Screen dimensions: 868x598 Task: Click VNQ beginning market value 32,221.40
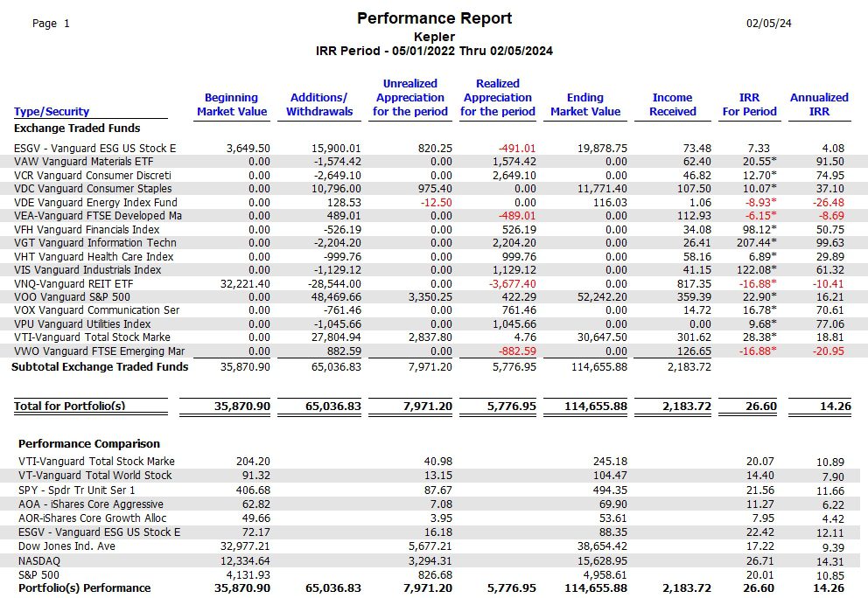coord(245,284)
